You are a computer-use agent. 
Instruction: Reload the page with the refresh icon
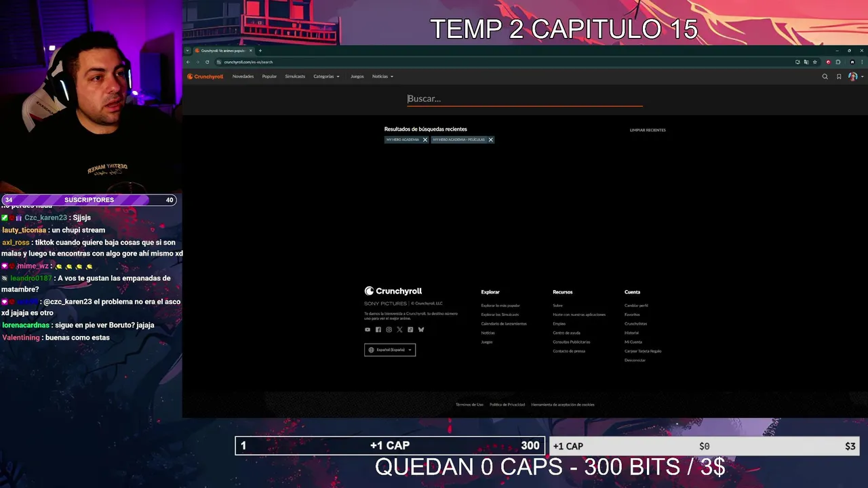click(x=208, y=62)
